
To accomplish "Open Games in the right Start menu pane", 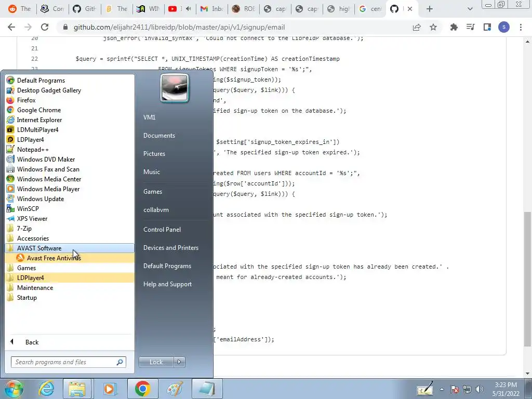I will click(153, 192).
